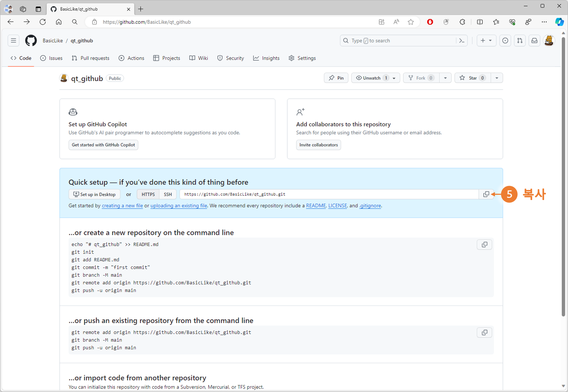
Task: Open the Favorites list icon
Action: [496, 22]
